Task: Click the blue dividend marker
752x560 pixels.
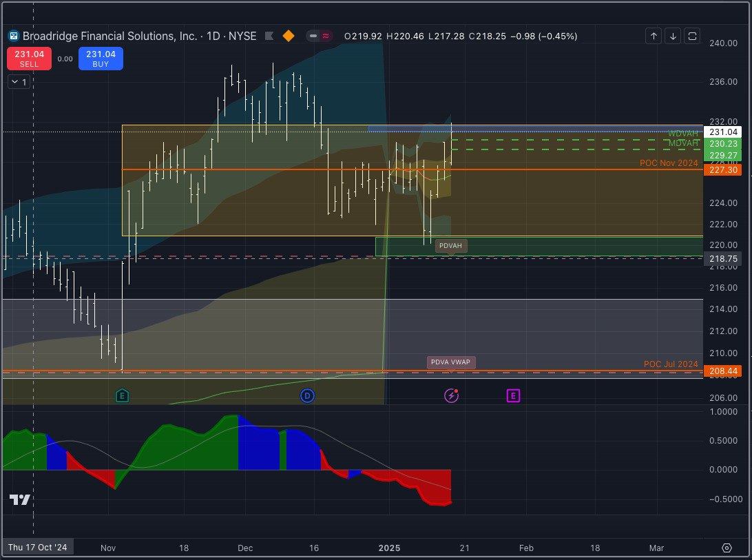Action: (307, 395)
